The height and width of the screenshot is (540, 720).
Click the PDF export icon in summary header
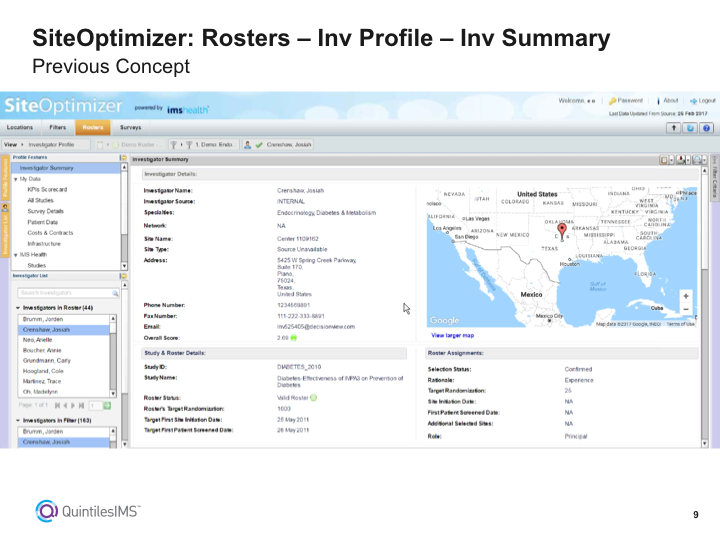(681, 160)
